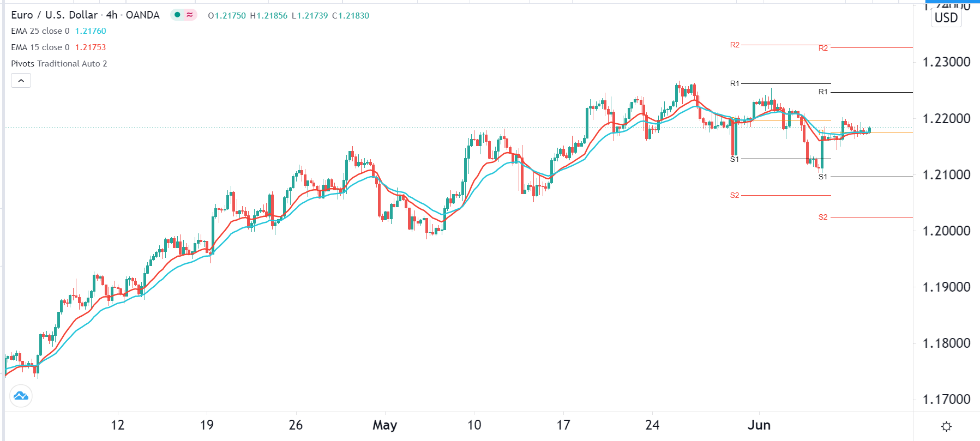Click date 24 on the time axis
The height and width of the screenshot is (441, 980).
pos(652,425)
